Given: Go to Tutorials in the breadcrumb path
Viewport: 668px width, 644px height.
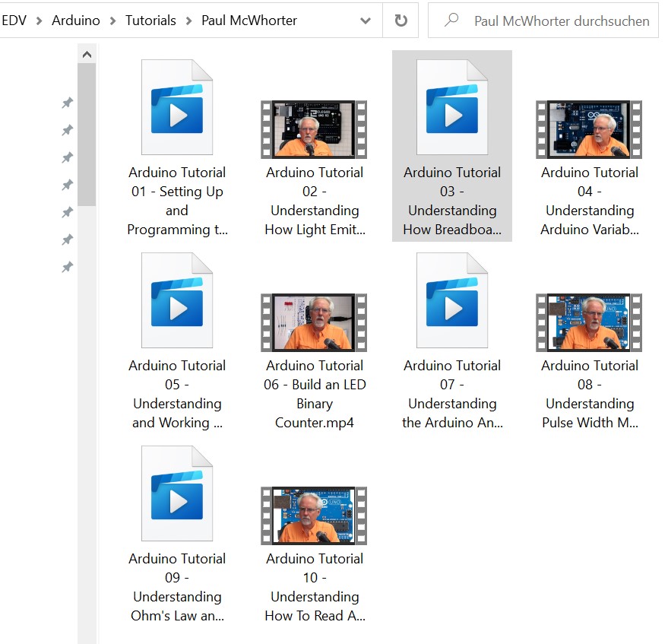Looking at the screenshot, I should point(150,21).
